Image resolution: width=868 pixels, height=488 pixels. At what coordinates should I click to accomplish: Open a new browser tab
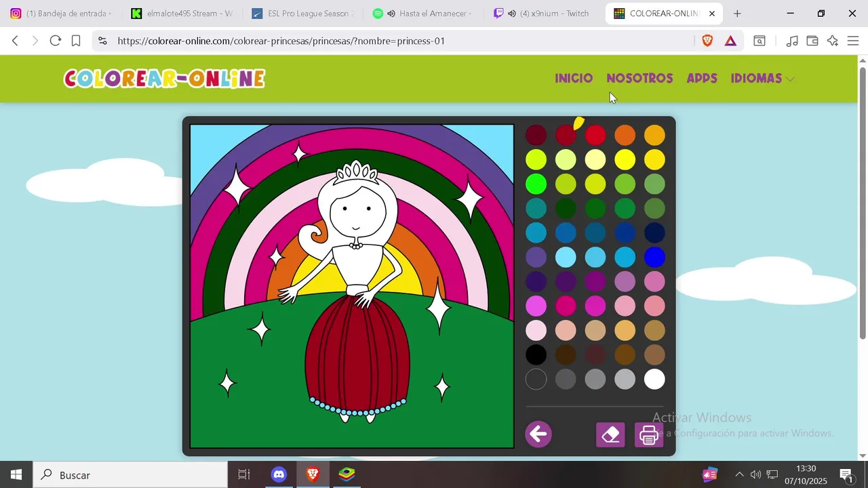(737, 14)
